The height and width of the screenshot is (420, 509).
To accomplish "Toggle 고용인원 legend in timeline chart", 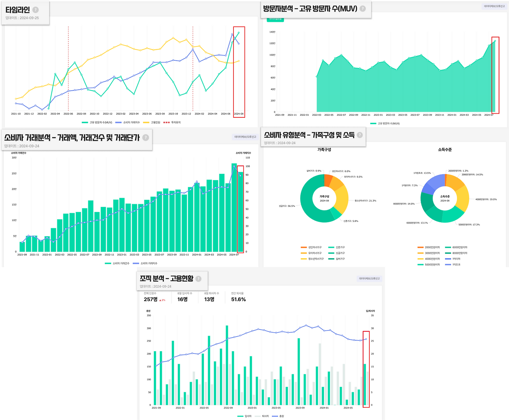I will coord(152,122).
